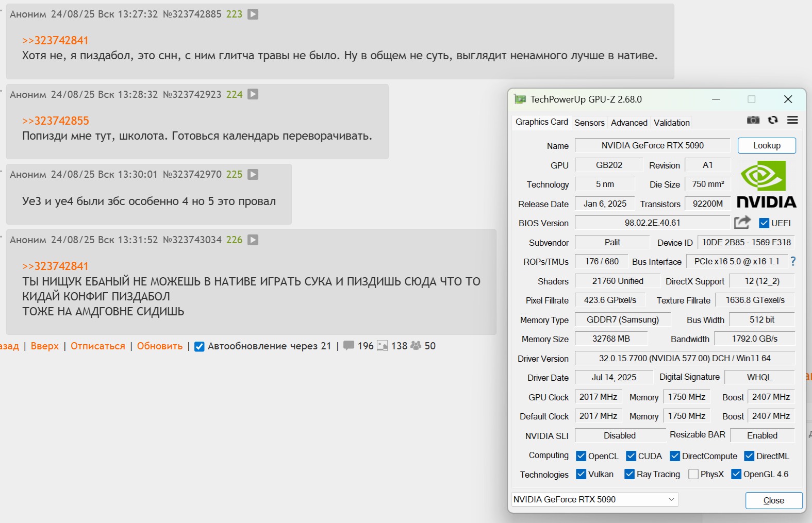Image resolution: width=812 pixels, height=523 pixels.
Task: Click the Обновить link
Action: (x=160, y=346)
